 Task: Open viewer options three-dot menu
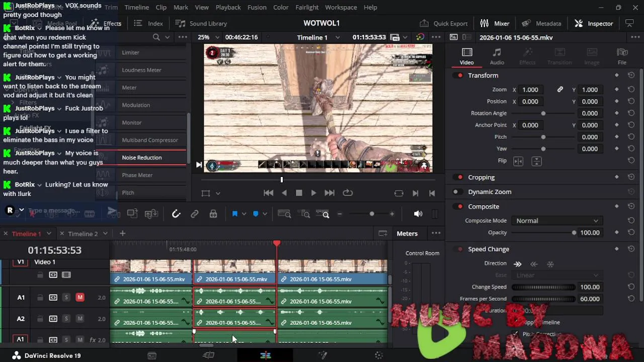(436, 37)
